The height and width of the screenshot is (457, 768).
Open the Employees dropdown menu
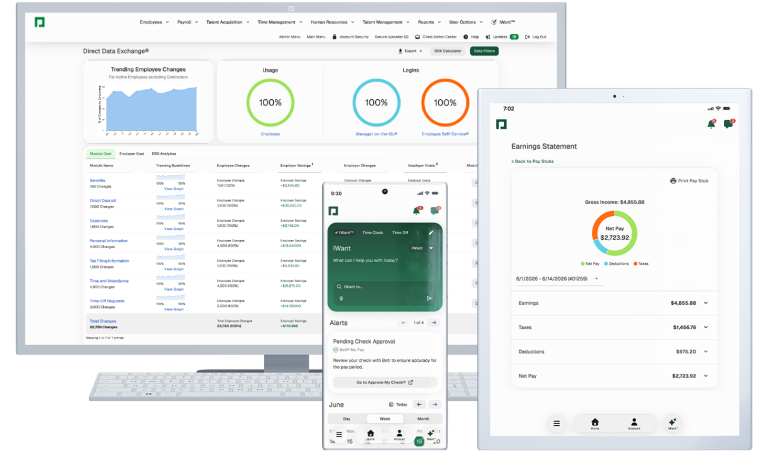pyautogui.click(x=154, y=22)
